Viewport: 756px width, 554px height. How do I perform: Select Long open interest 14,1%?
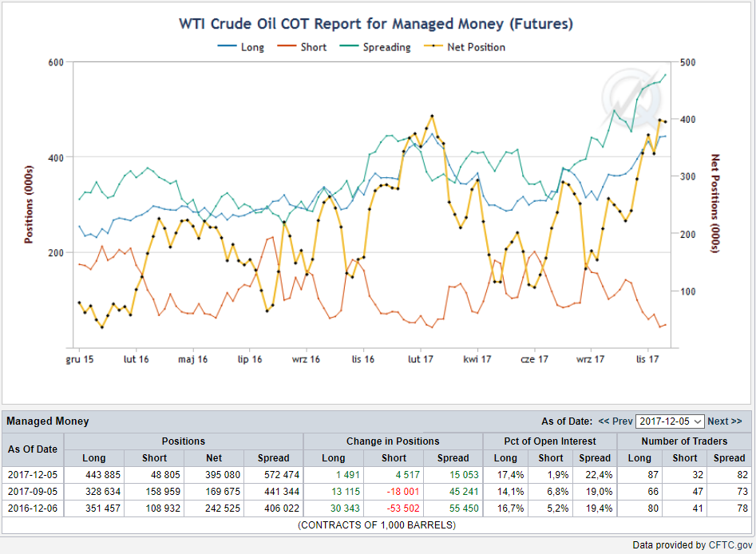(x=511, y=492)
